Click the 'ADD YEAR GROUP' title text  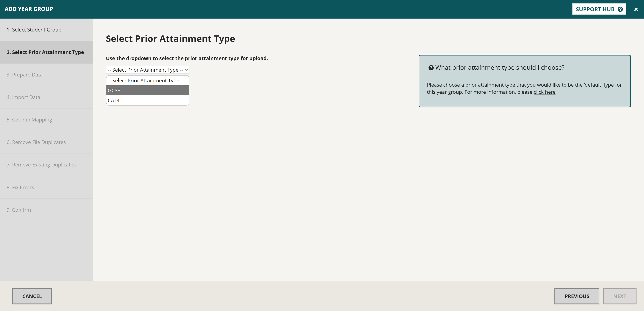tap(29, 9)
